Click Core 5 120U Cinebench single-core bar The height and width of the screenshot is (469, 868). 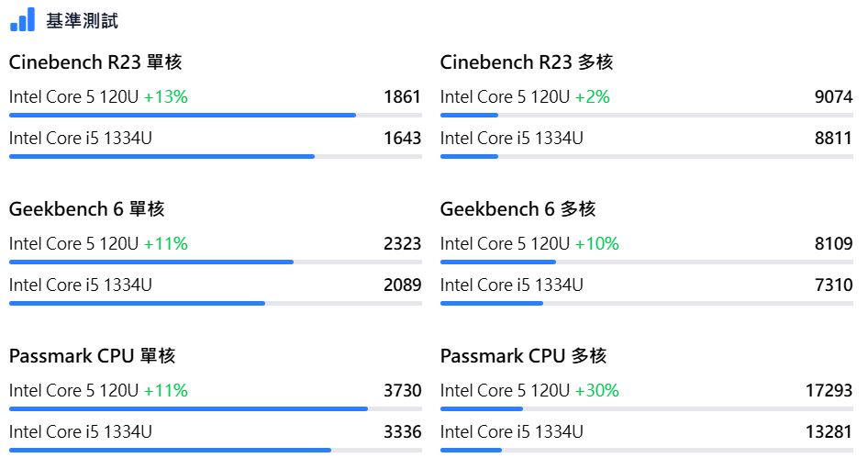point(182,115)
